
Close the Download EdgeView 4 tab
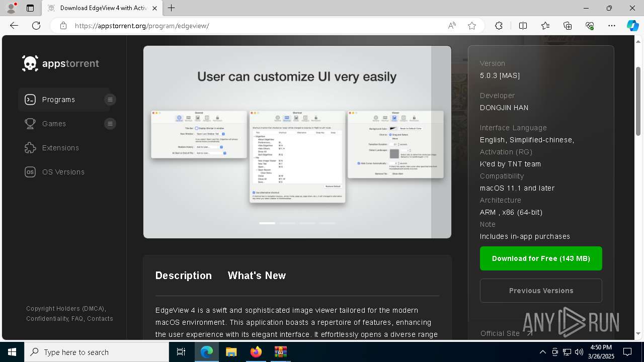155,8
